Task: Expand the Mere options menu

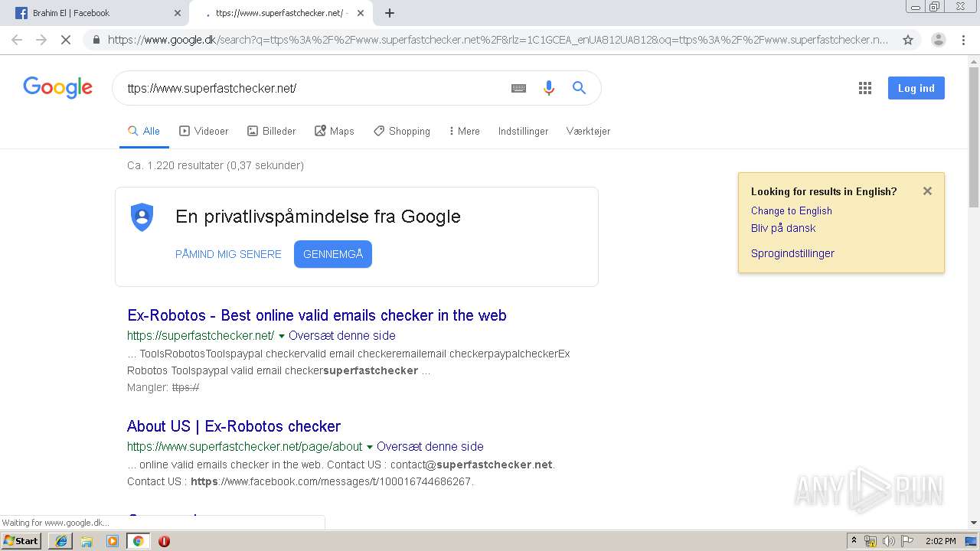Action: [x=464, y=131]
